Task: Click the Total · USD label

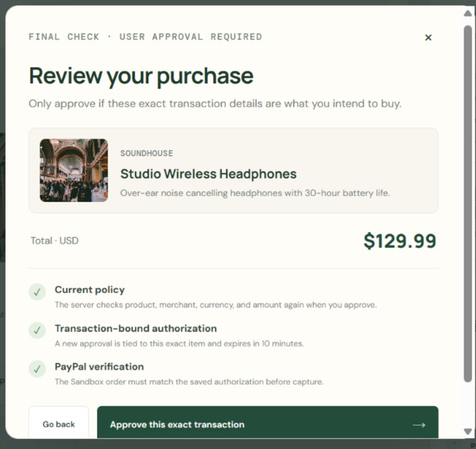Action: point(54,241)
